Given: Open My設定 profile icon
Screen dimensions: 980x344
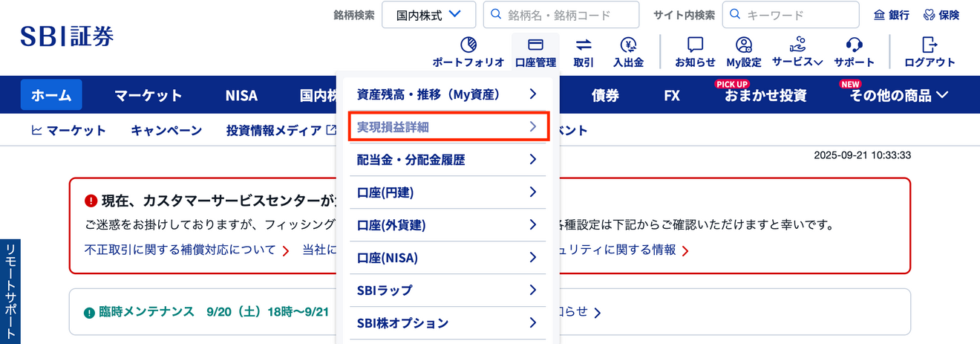Looking at the screenshot, I should 744,45.
